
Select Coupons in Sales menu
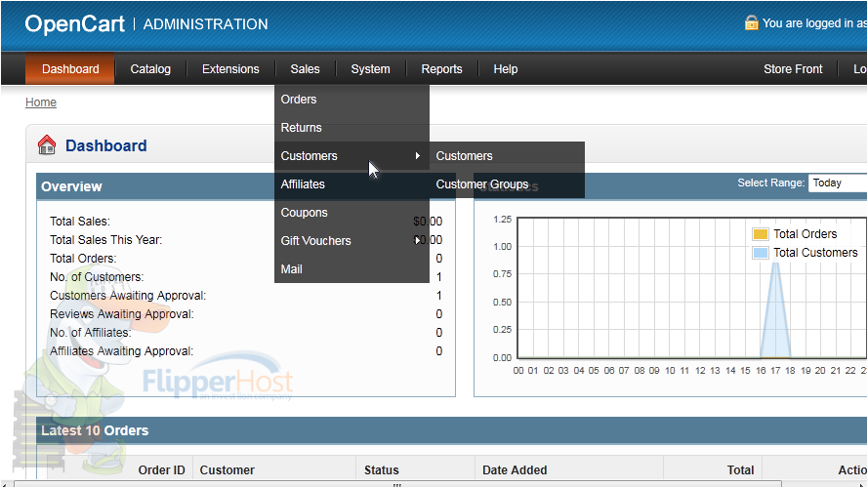[x=351, y=213]
